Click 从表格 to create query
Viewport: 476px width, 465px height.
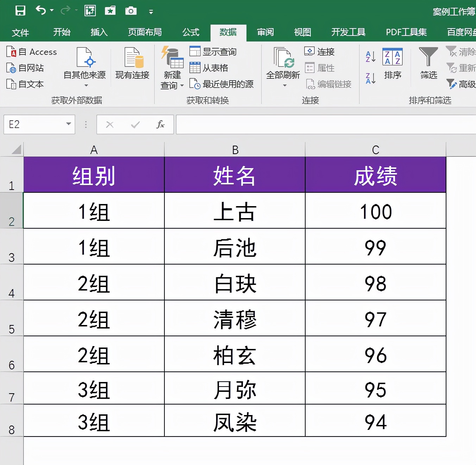(x=209, y=68)
